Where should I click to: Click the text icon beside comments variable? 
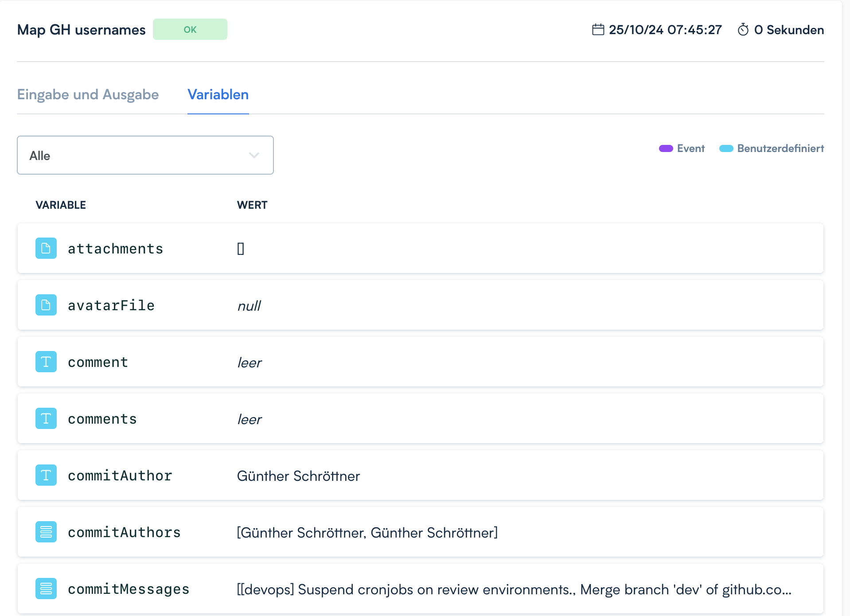click(46, 418)
